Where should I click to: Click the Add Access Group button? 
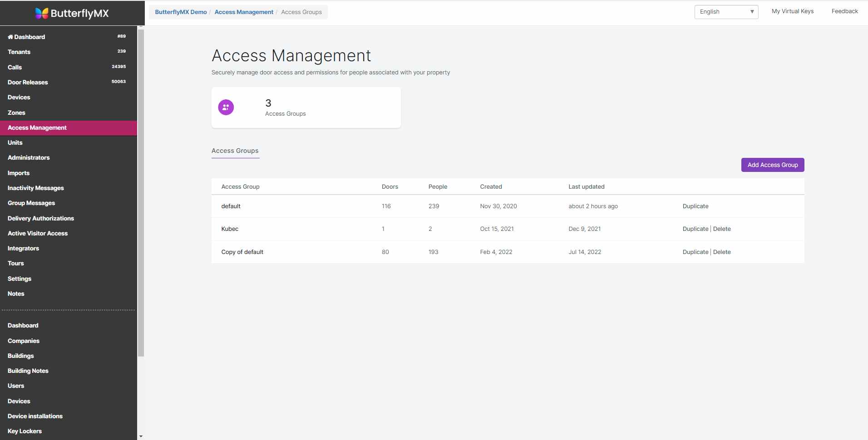click(772, 165)
